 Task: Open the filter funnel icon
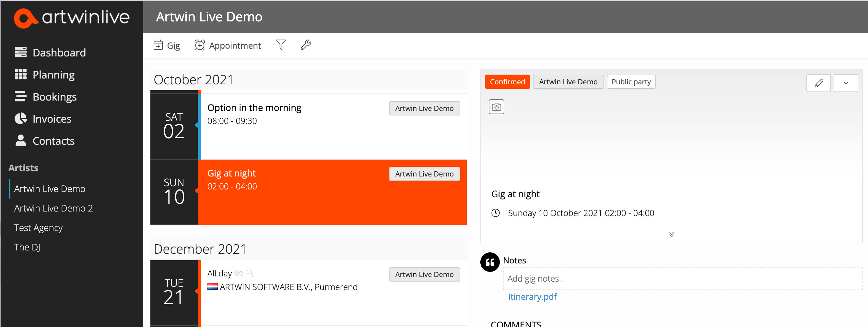point(281,45)
